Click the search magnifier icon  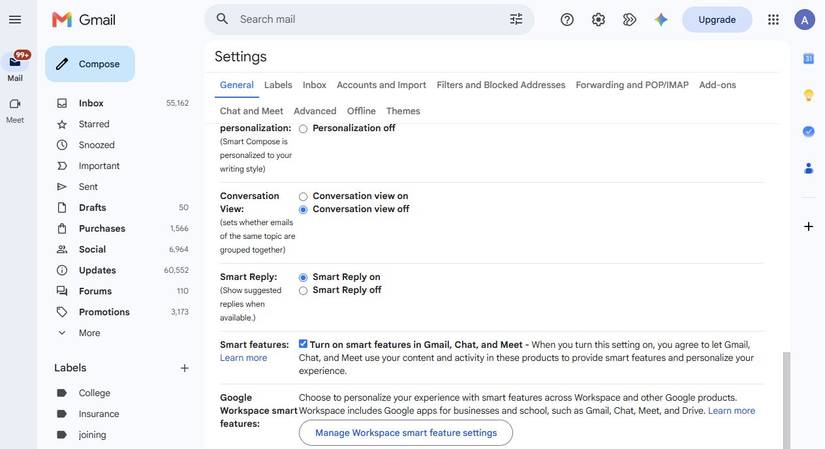pyautogui.click(x=223, y=19)
